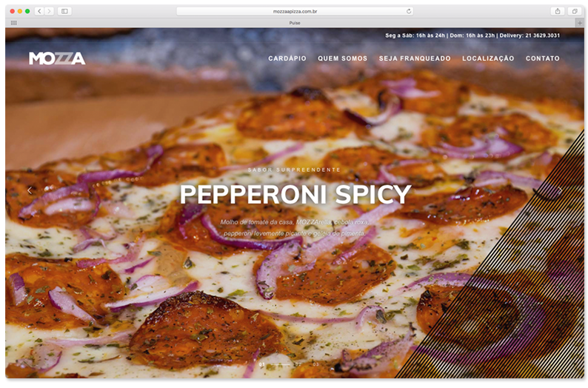The height and width of the screenshot is (388, 588).
Task: Click the Pepperoni Spicy headline
Action: click(295, 195)
